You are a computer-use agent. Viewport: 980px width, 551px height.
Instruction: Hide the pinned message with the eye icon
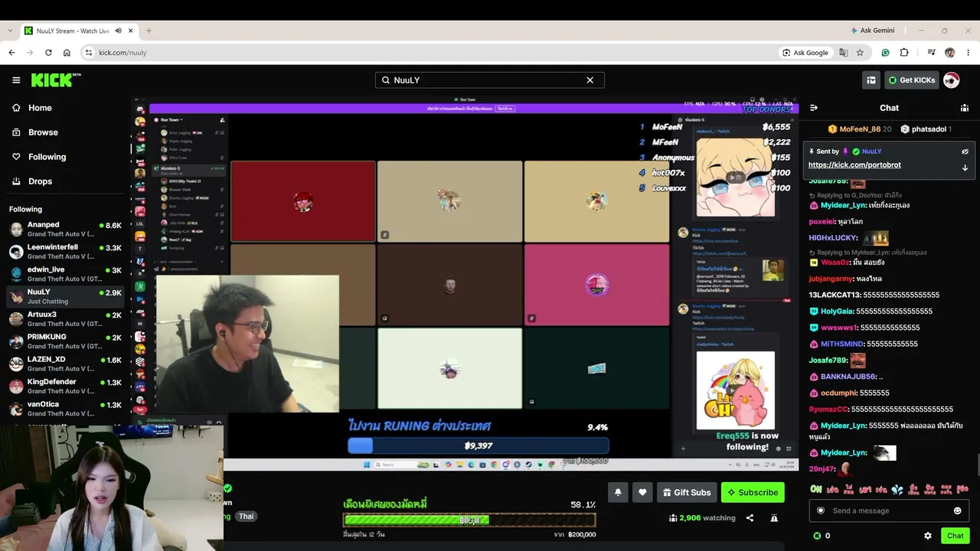click(965, 152)
